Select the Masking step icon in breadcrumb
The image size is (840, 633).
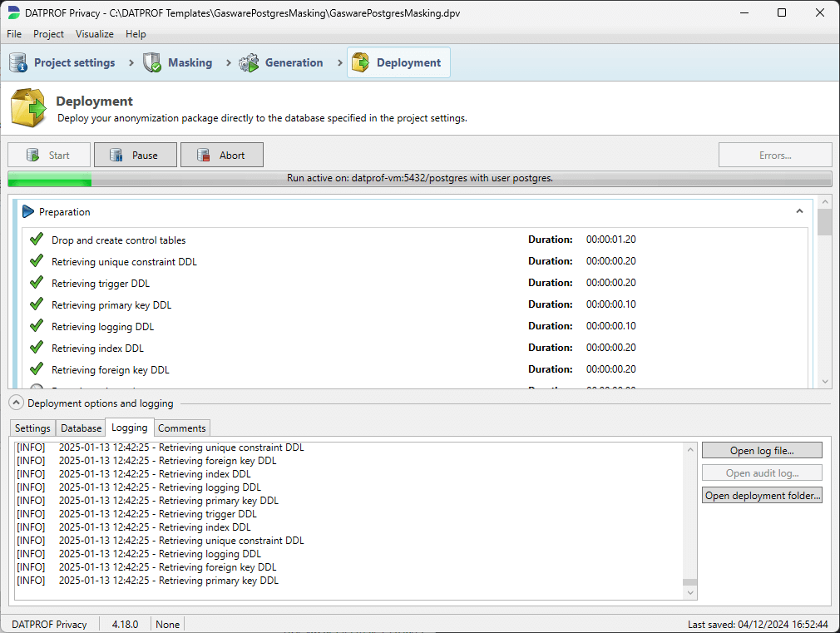(151, 62)
